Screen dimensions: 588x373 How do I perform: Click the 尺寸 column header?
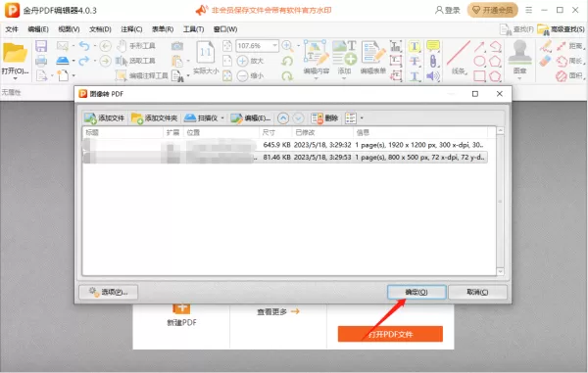pyautogui.click(x=275, y=132)
